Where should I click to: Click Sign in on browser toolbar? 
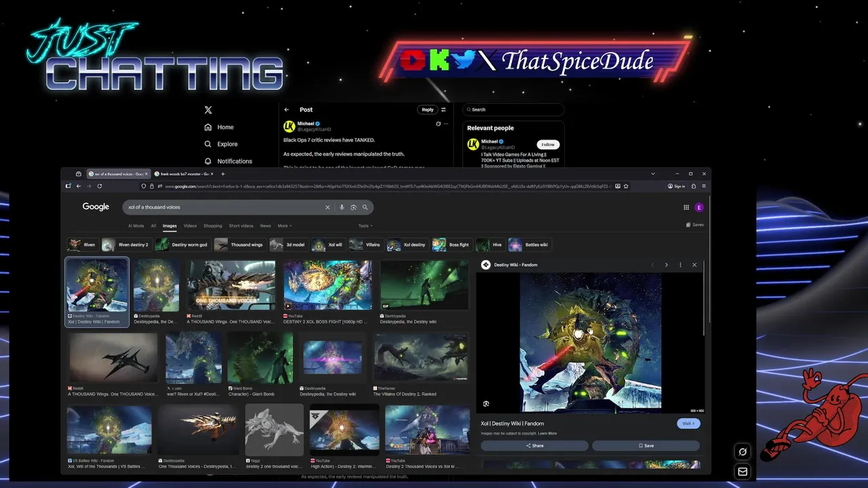(x=677, y=186)
